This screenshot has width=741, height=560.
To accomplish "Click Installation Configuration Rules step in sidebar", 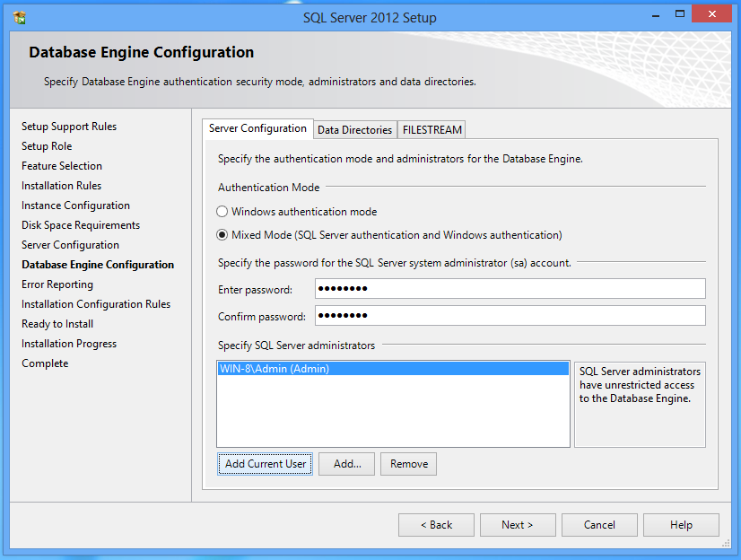I will [x=96, y=304].
